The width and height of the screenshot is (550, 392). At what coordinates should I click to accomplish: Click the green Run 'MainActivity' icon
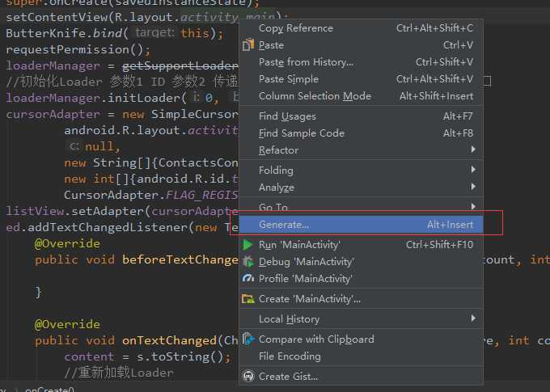point(249,245)
